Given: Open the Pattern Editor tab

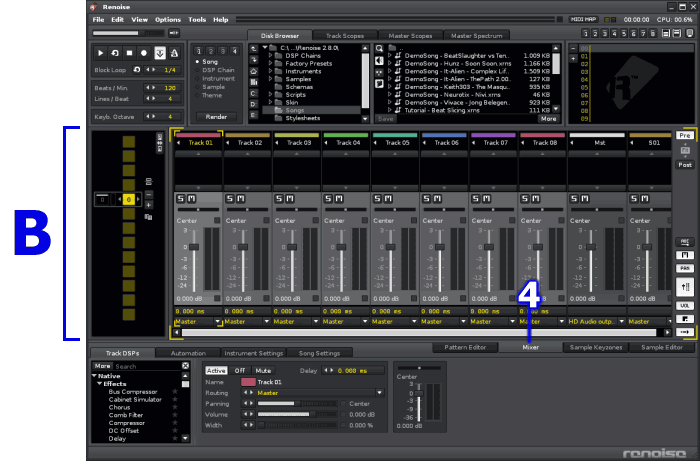Looking at the screenshot, I should click(465, 347).
